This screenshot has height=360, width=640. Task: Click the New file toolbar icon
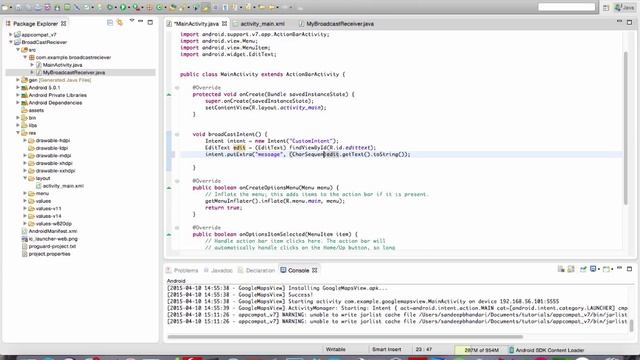click(x=5, y=7)
